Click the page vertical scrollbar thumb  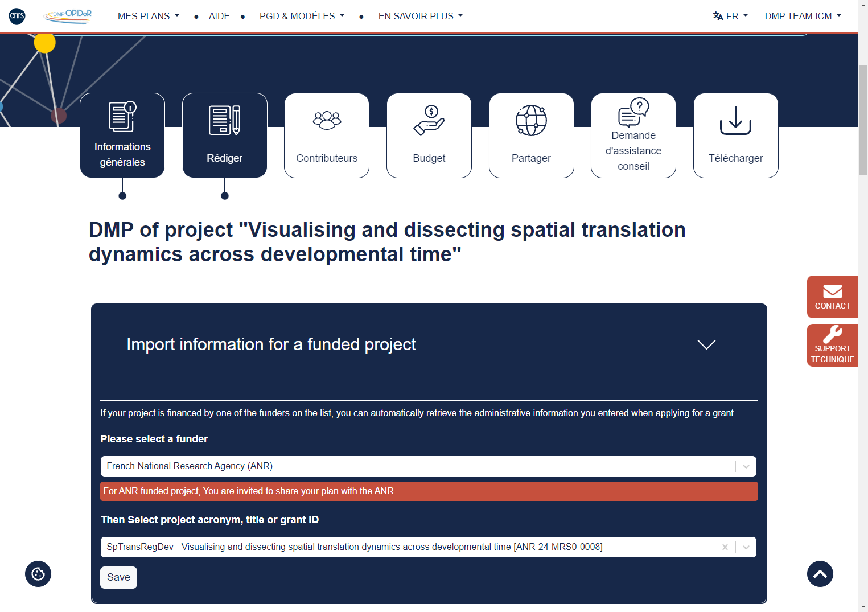point(863,120)
